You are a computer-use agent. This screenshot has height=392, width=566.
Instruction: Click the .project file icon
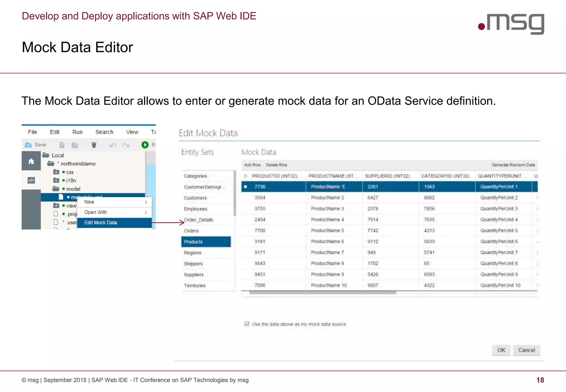56,214
